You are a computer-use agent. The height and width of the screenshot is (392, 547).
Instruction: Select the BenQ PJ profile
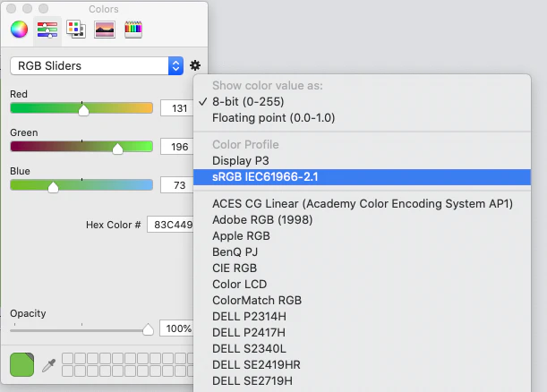coord(362,251)
